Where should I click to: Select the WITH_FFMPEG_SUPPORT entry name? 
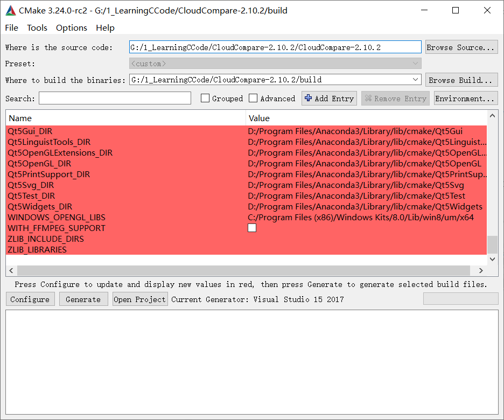[x=56, y=228]
